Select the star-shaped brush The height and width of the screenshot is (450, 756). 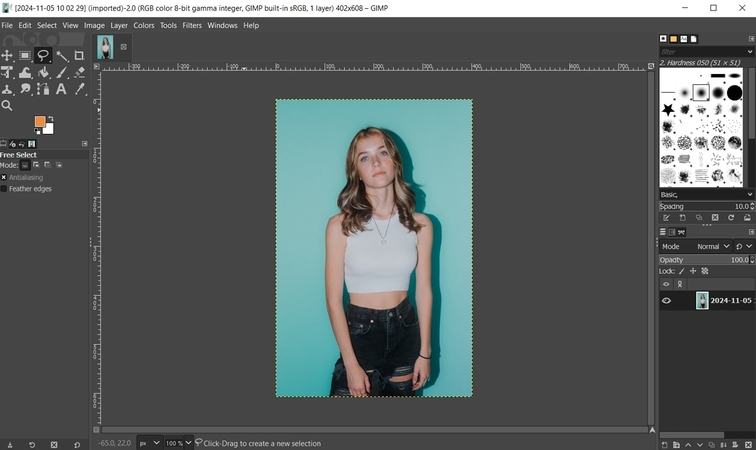click(668, 109)
